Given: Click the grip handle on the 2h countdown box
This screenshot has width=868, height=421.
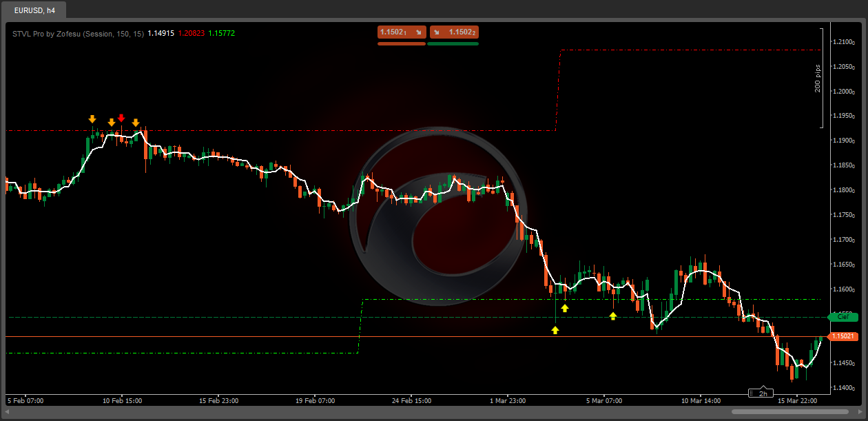Looking at the screenshot, I should click(x=763, y=388).
